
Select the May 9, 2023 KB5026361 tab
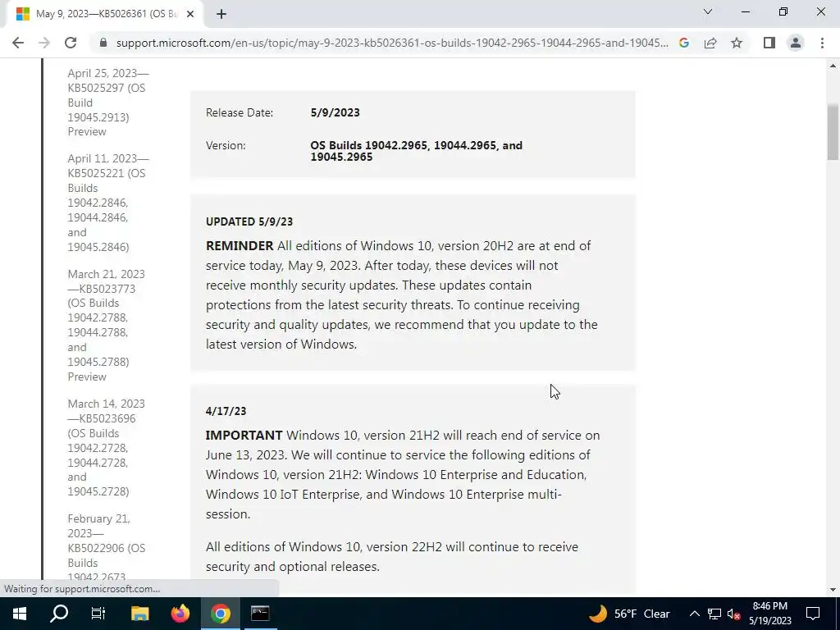[106, 14]
